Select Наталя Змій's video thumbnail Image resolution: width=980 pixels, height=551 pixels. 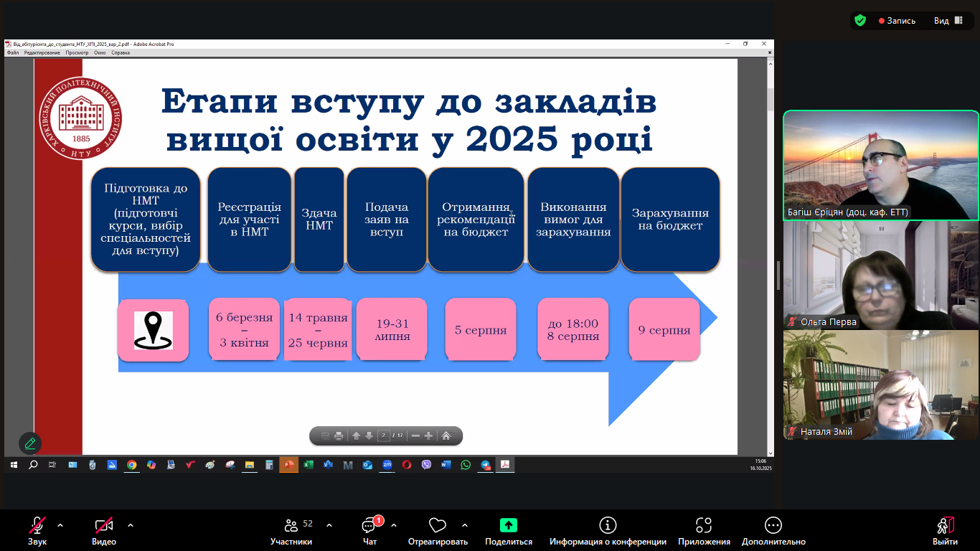881,385
